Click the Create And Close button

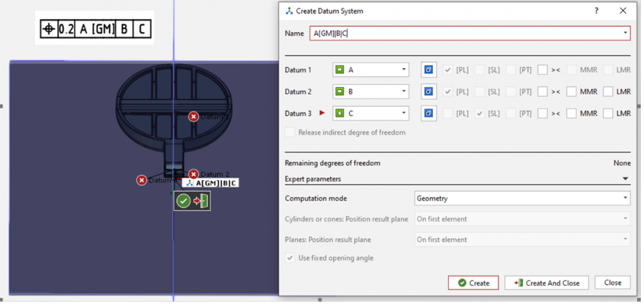546,283
